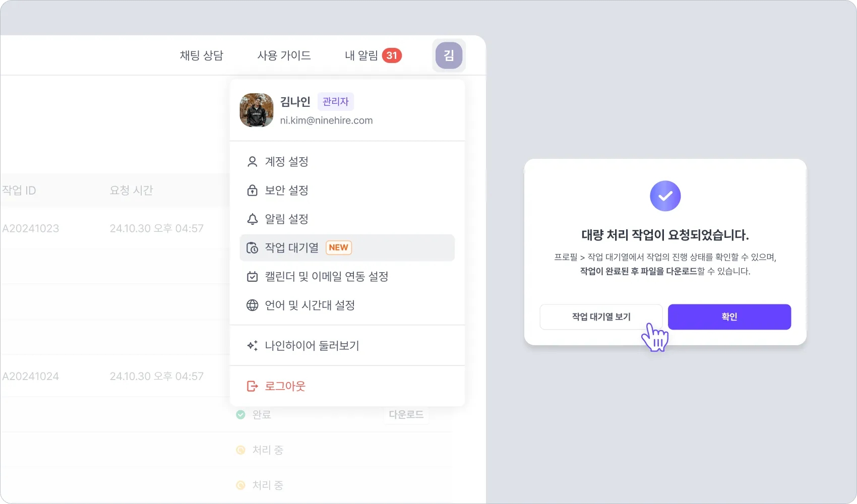
Task: Open 내 알림 with 31 badge
Action: click(373, 55)
